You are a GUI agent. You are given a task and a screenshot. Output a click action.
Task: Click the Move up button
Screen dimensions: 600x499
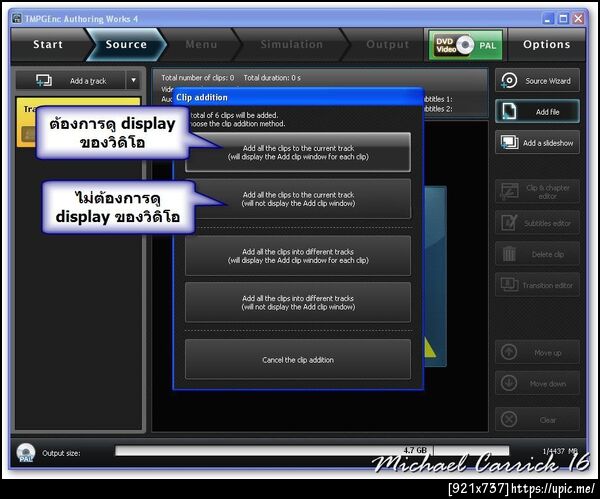[537, 352]
